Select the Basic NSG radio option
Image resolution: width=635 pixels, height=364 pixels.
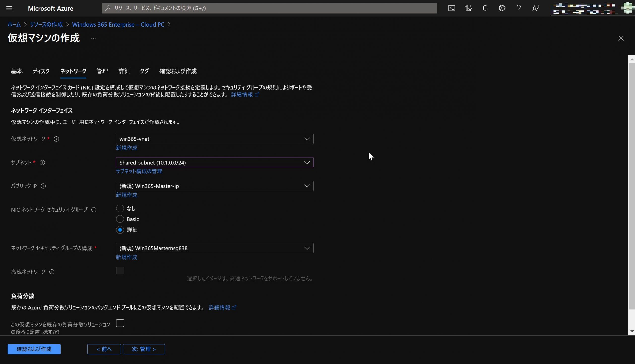120,219
